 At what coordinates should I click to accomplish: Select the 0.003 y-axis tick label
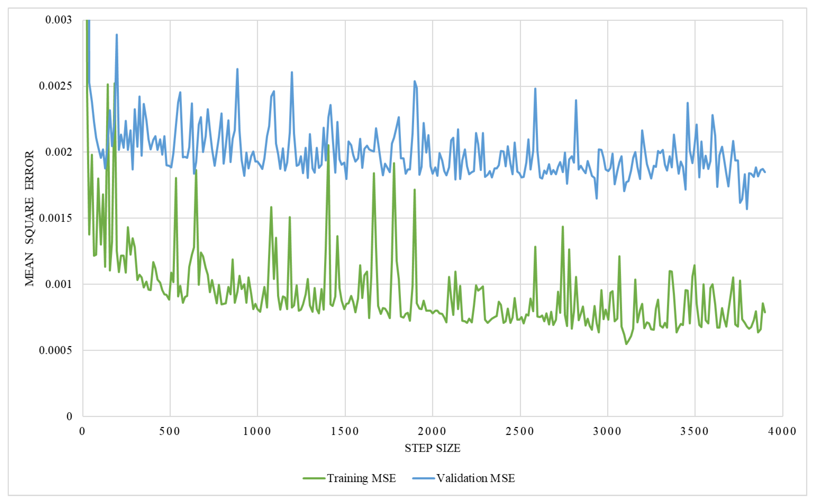58,20
